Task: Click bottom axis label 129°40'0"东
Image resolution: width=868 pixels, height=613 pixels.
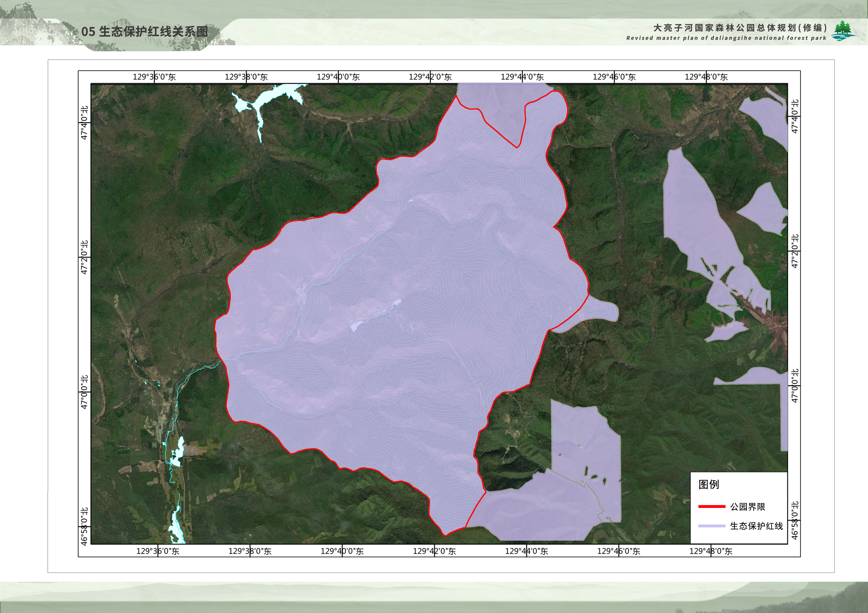Action: pyautogui.click(x=342, y=551)
